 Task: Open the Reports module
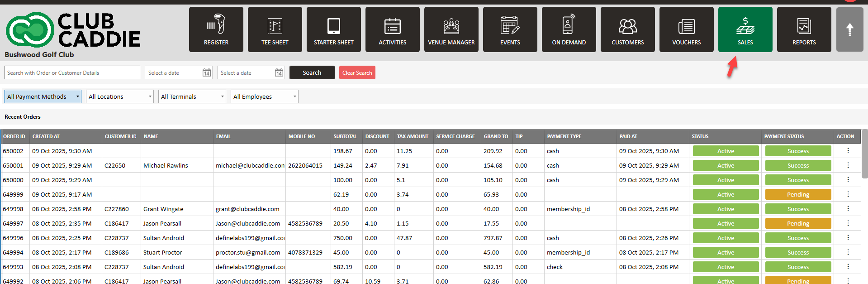[x=804, y=29]
